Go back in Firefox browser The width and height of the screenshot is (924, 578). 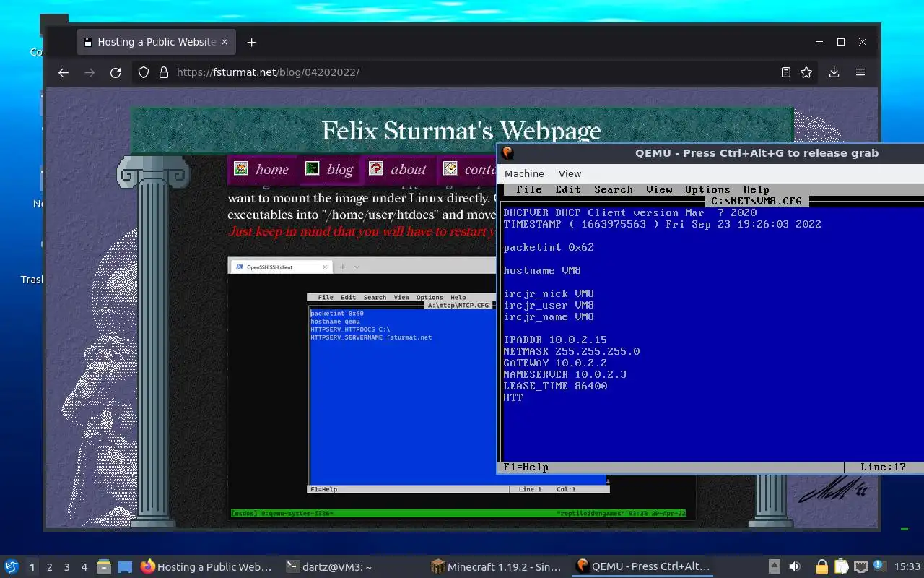click(x=64, y=72)
